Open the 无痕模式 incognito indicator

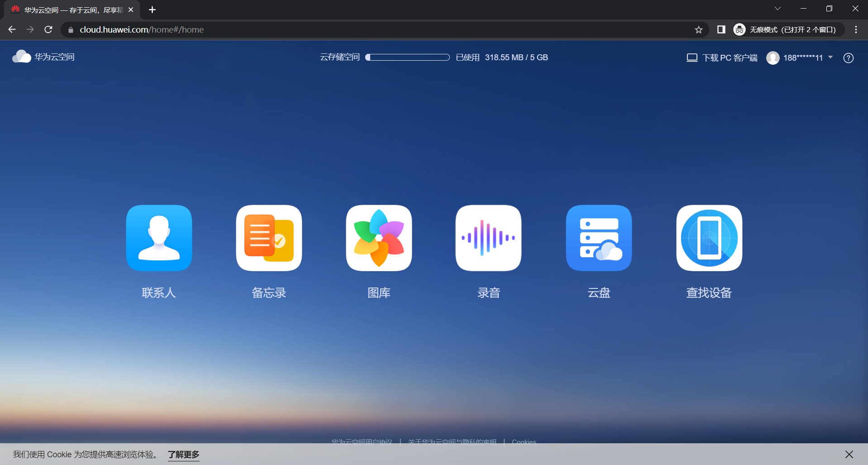coord(788,29)
